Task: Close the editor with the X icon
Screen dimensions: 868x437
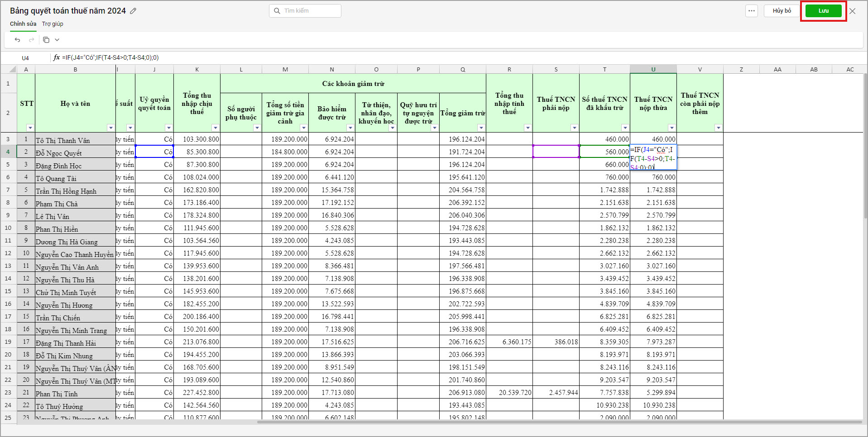Action: pyautogui.click(x=853, y=11)
